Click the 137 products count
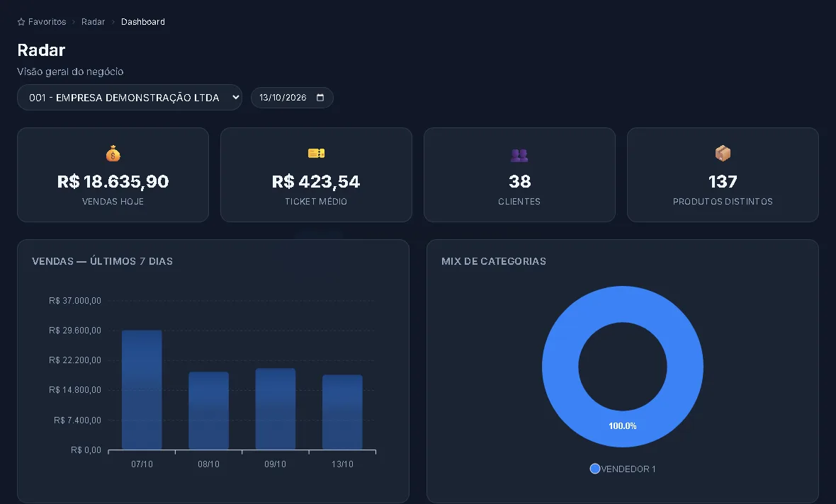 pos(723,182)
